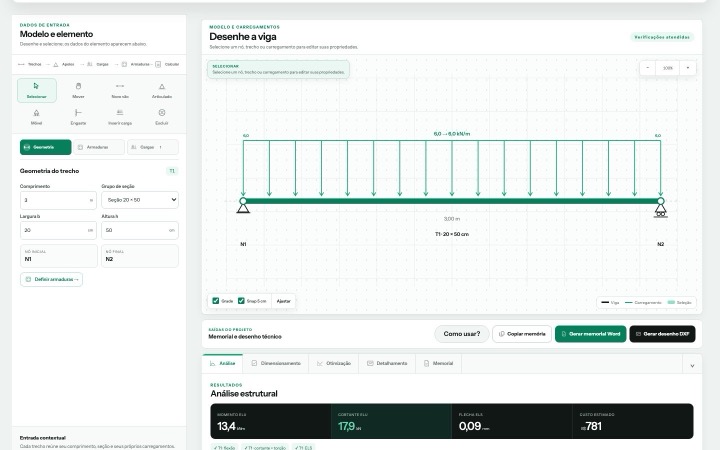720x450 pixels.
Task: Click the Ajustar fit-view button
Action: [284, 301]
